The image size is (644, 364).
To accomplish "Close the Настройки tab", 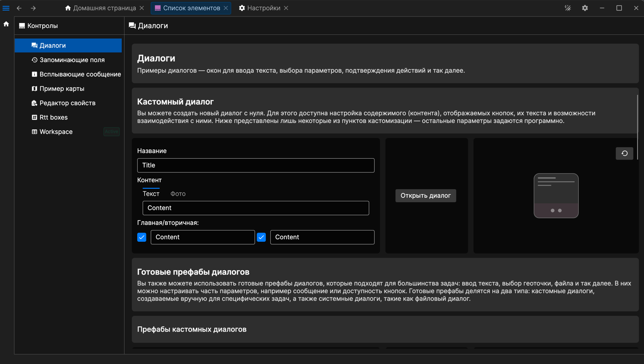I will tap(286, 8).
